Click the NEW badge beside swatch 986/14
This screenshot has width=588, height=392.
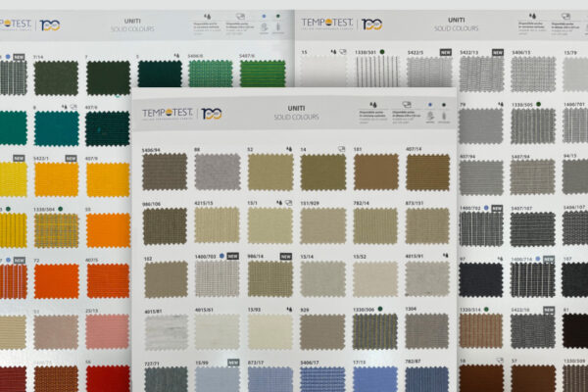(286, 257)
